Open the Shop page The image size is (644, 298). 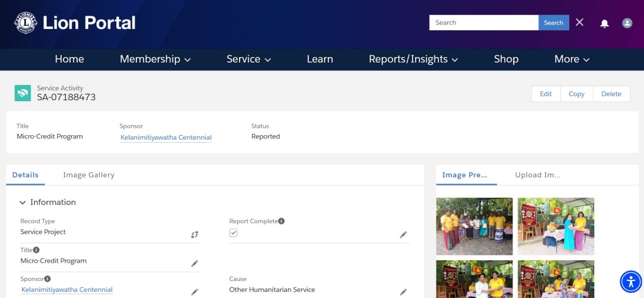coord(506,59)
